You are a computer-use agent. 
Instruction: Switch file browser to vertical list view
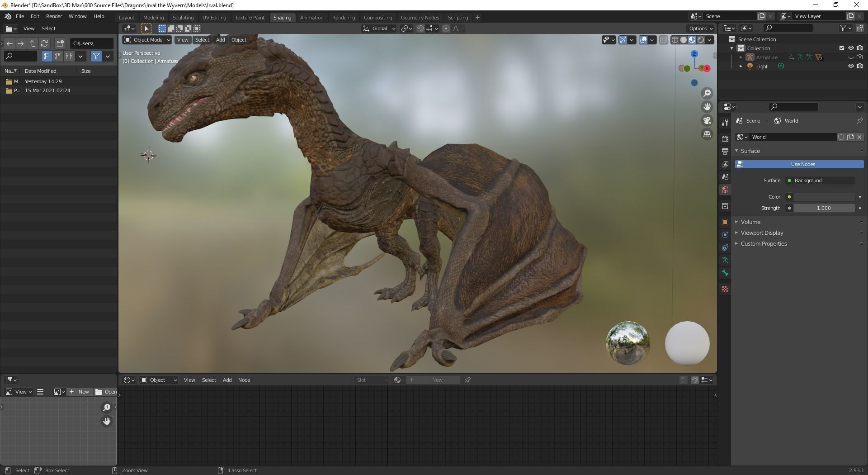(x=47, y=56)
